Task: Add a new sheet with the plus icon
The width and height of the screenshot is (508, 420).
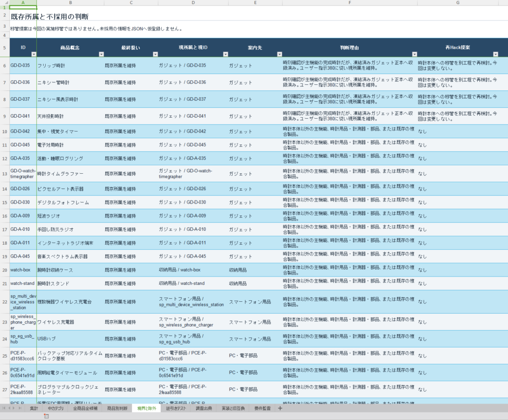Action: 280,408
